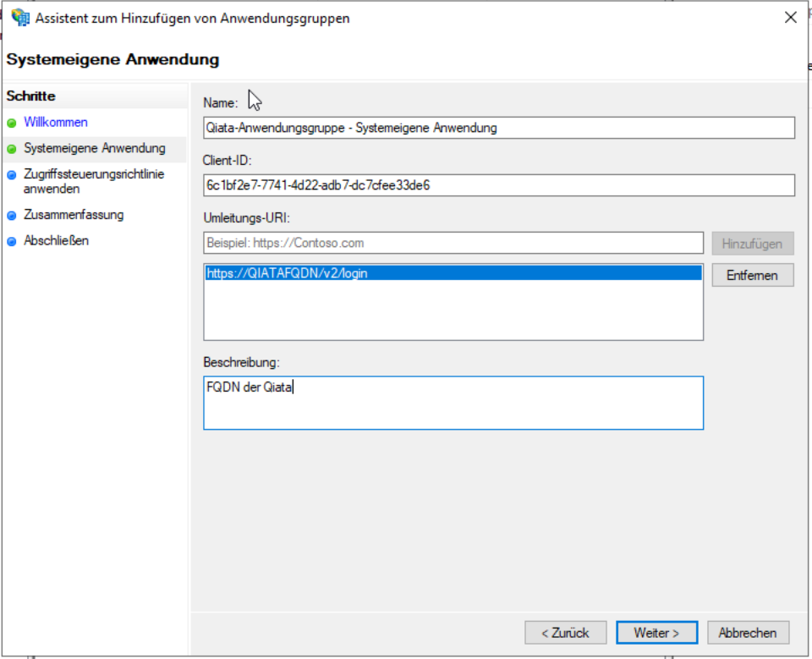Click the Weiter button to continue
Viewport: 812px width, 659px height.
click(x=657, y=632)
